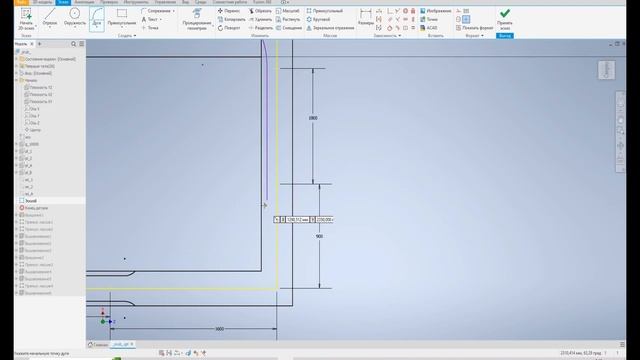The height and width of the screenshot is (360, 640).
Task: Click the Растянуть stretch tool
Action: coord(288,19)
